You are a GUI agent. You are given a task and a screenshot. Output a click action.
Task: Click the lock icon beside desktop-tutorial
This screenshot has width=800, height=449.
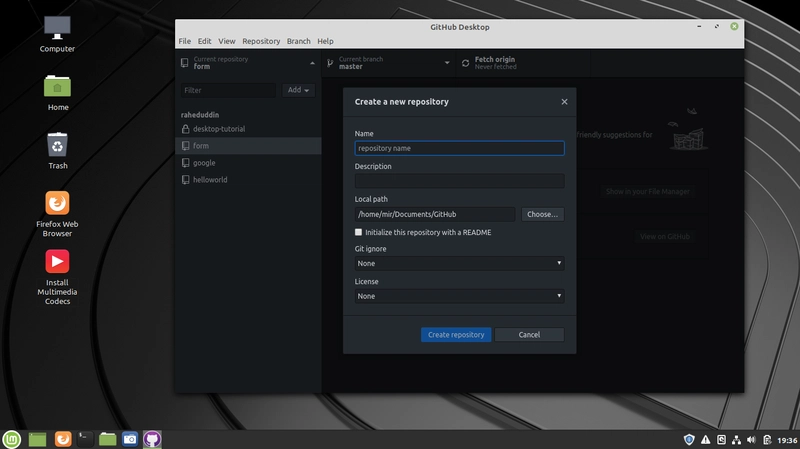(x=185, y=129)
